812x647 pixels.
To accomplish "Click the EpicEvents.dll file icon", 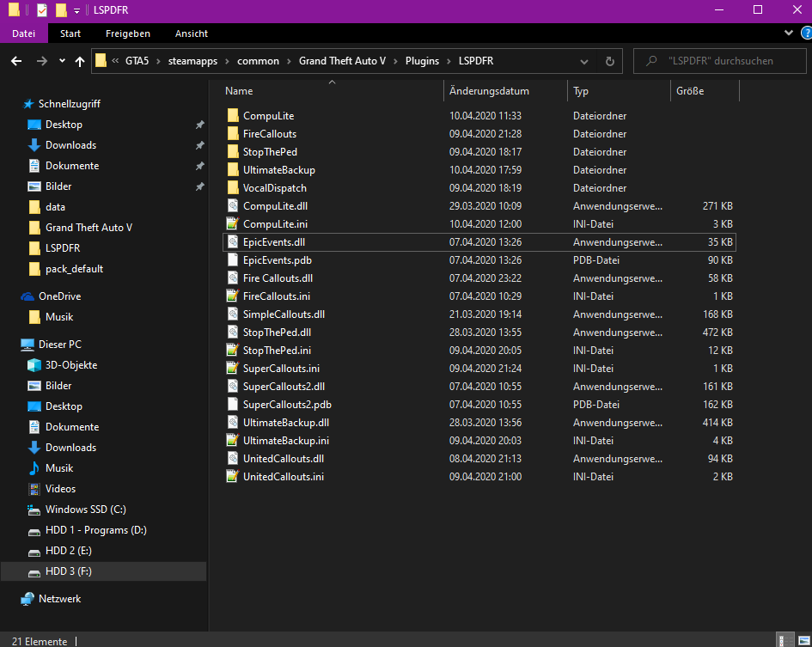I will pos(232,242).
